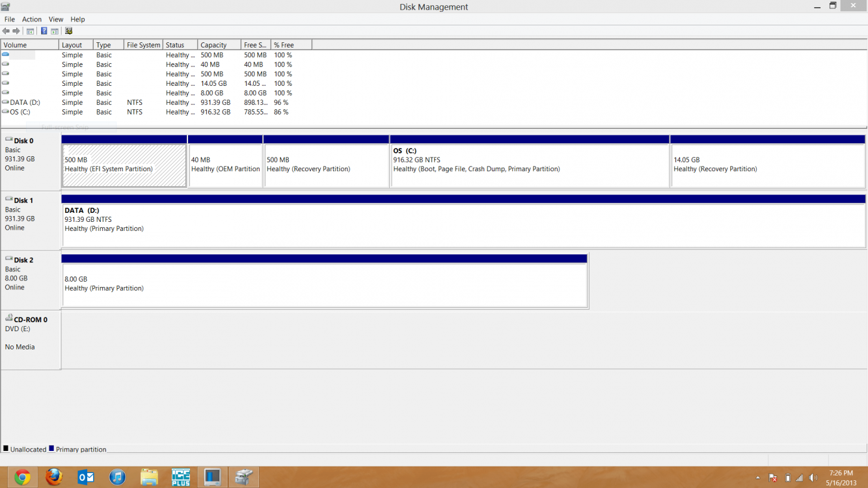Viewport: 868px width, 488px height.
Task: Open Outlook from the taskbar
Action: [x=86, y=477]
